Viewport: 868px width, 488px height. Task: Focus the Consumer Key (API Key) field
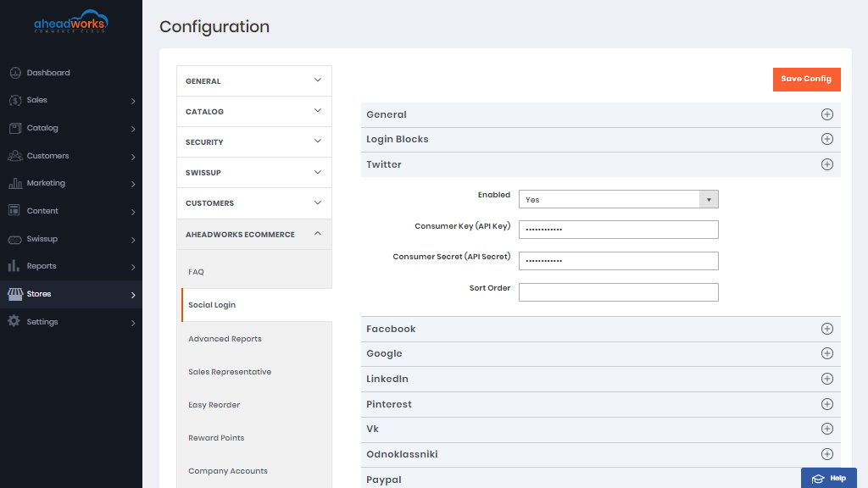[x=618, y=230]
